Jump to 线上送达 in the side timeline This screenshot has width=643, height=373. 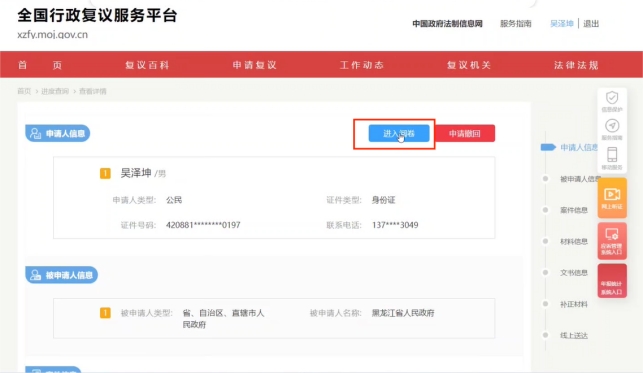pos(574,335)
